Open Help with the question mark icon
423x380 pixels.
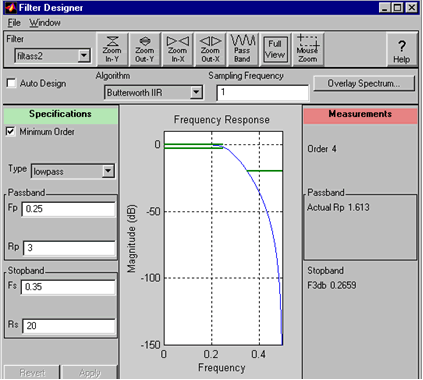point(402,50)
